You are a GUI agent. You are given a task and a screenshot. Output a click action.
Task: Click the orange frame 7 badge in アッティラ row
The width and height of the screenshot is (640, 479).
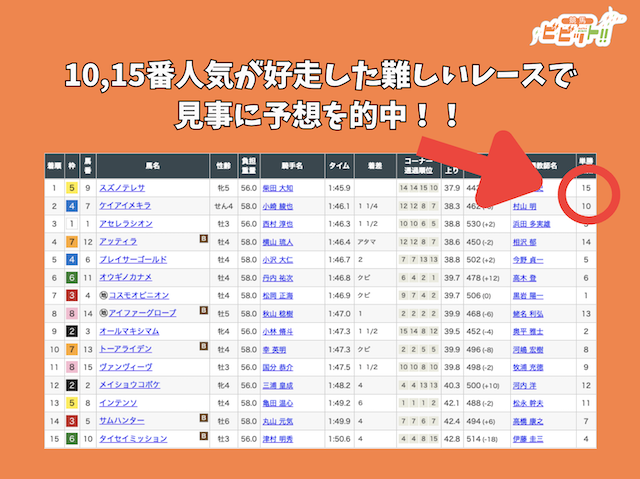(72, 242)
